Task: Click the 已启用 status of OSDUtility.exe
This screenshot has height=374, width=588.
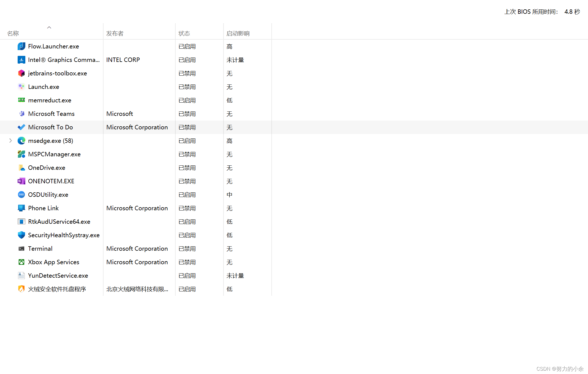Action: (x=187, y=195)
